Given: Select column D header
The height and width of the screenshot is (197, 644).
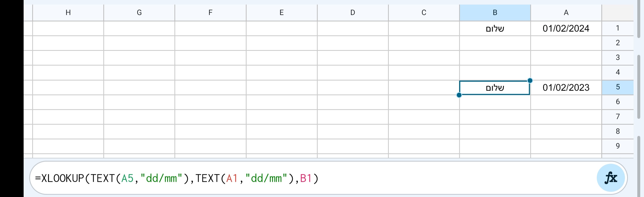Looking at the screenshot, I should (x=353, y=13).
